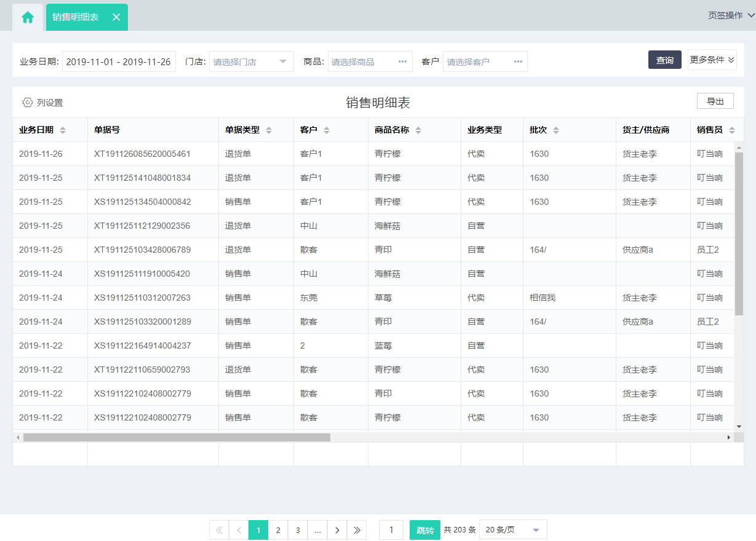Go to next page arrow
This screenshot has height=541, width=756.
[x=337, y=530]
